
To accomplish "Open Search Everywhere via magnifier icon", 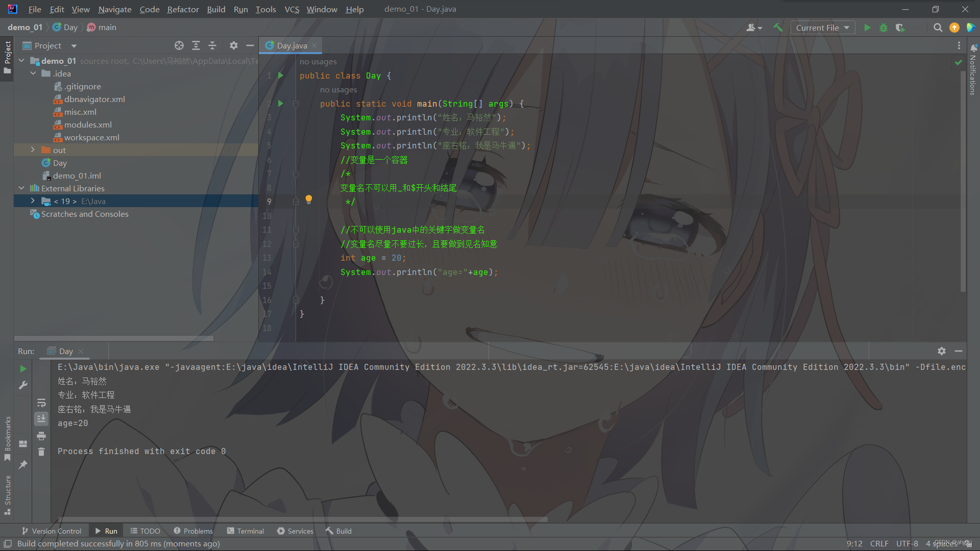I will click(x=938, y=28).
